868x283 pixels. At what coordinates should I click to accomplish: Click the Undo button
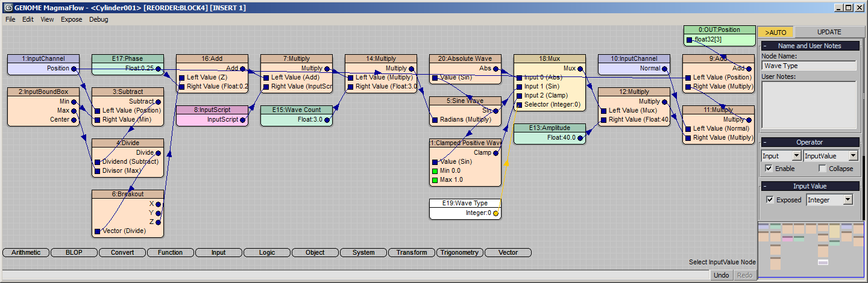[x=721, y=275]
